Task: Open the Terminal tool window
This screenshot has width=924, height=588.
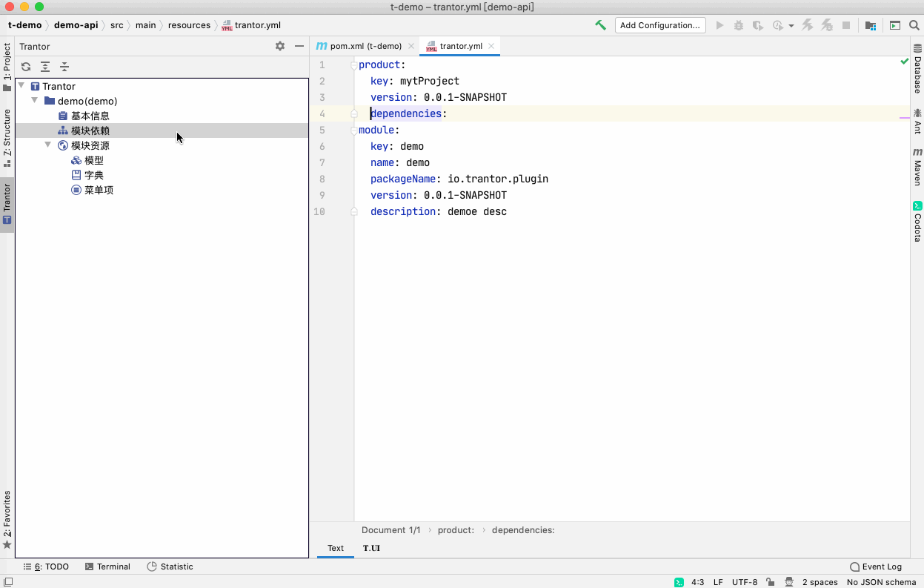Action: coord(107,566)
